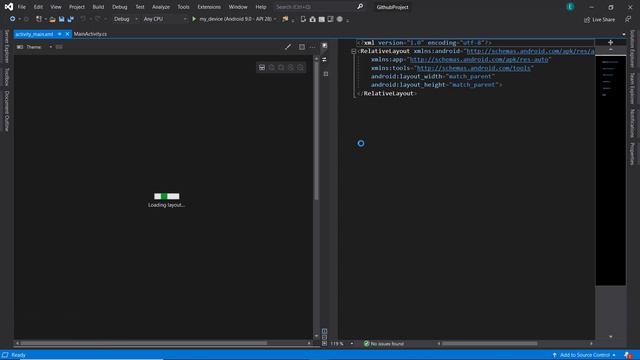Open the Properties right side tab
Viewport: 640px width, 360px height.
coord(633,154)
